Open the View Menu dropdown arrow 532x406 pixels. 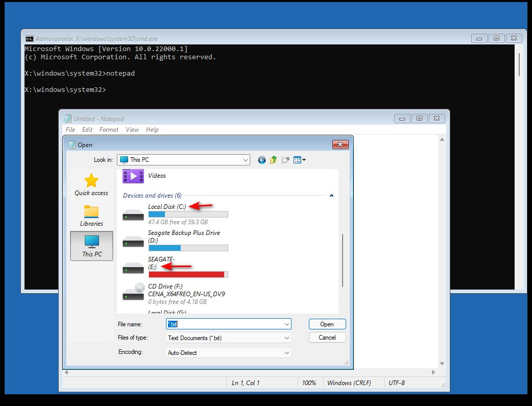click(x=304, y=160)
